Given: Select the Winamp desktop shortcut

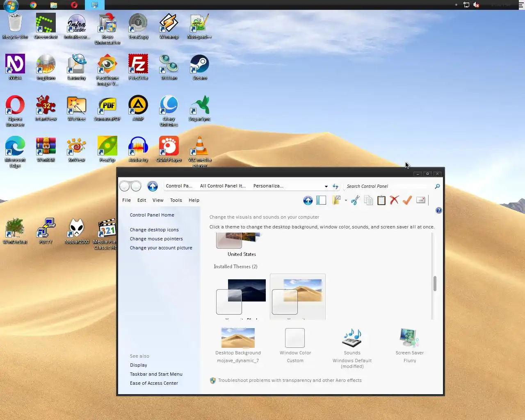Looking at the screenshot, I should pyautogui.click(x=169, y=26).
